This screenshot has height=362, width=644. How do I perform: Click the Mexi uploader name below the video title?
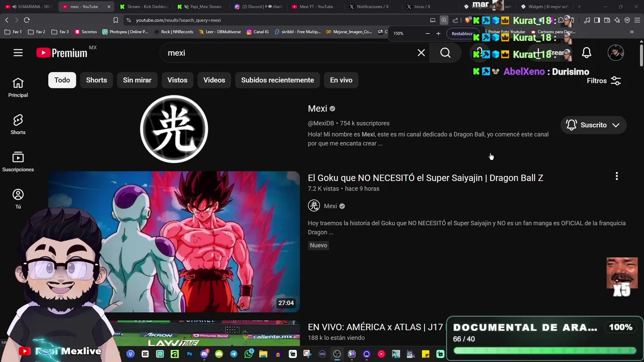coord(331,206)
